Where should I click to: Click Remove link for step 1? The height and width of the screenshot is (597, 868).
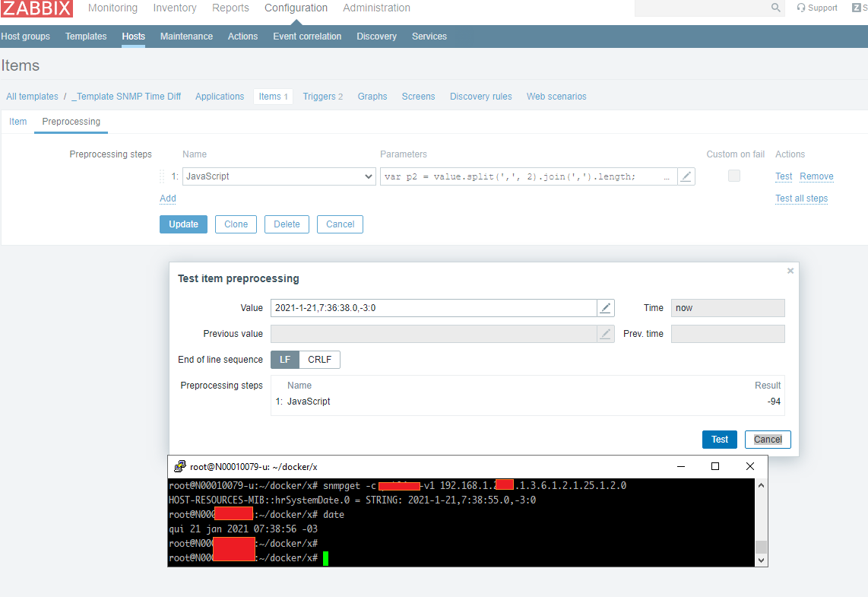[816, 176]
